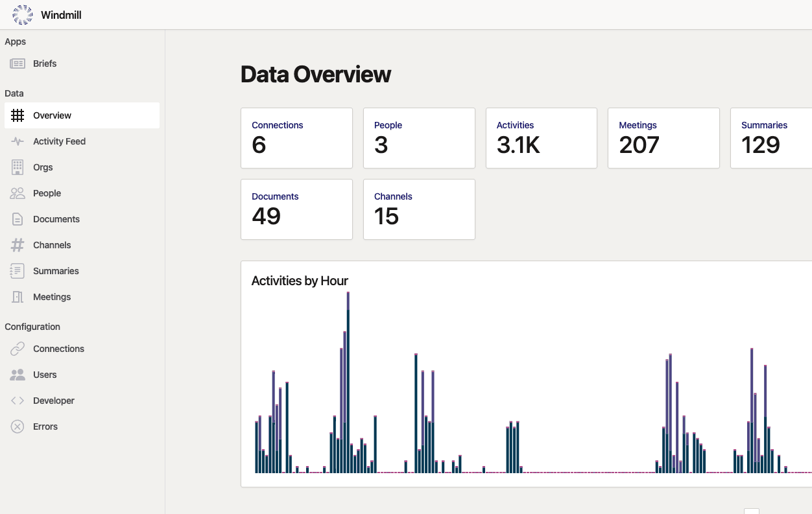Select the Overview grid icon in the sidebar
812x514 pixels.
18,115
